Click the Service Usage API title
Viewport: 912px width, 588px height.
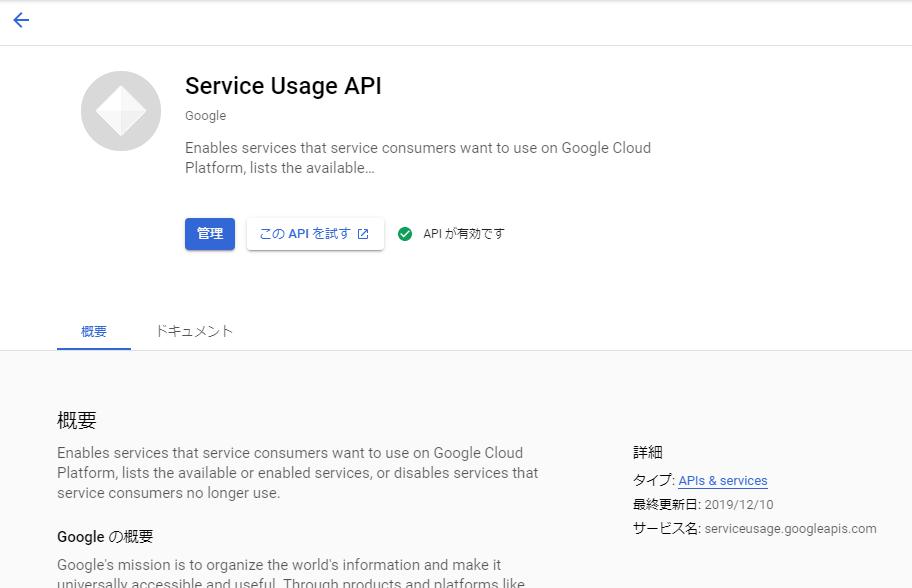point(283,86)
